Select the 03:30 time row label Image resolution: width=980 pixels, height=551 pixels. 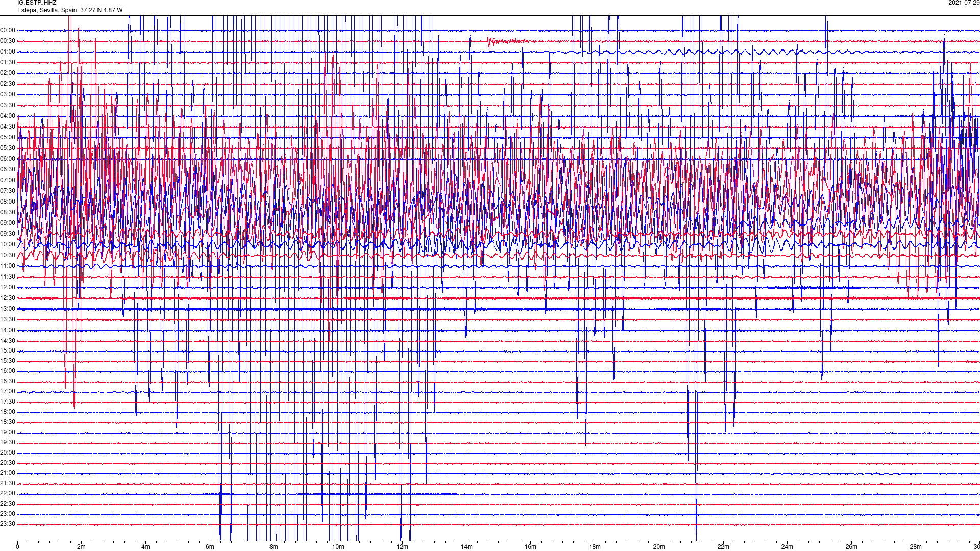click(x=8, y=106)
